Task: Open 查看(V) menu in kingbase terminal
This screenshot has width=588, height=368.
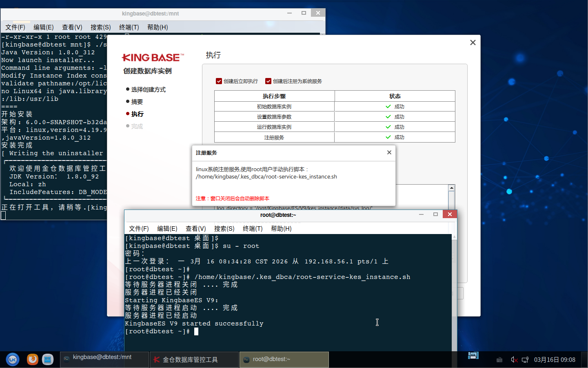Action: (x=72, y=27)
